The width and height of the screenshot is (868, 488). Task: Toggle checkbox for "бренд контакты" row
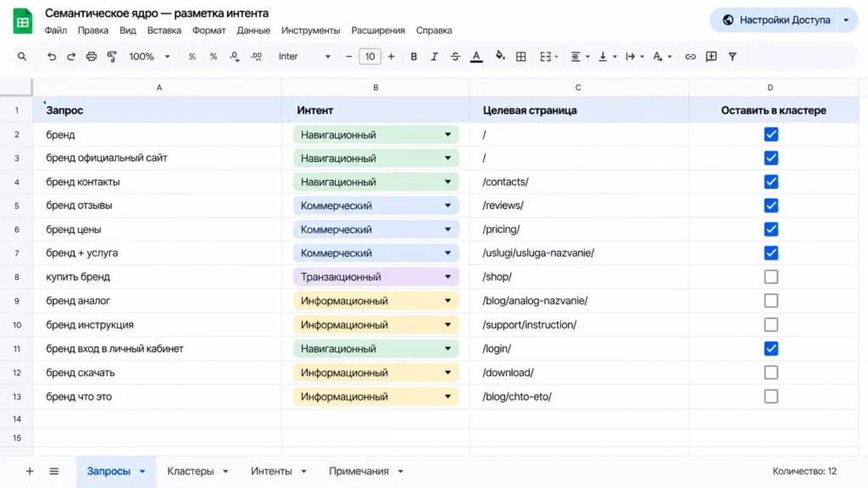pyautogui.click(x=771, y=182)
